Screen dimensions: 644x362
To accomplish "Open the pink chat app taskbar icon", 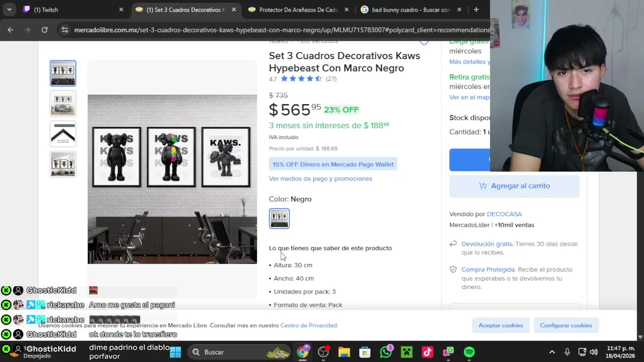I will pos(448,352).
